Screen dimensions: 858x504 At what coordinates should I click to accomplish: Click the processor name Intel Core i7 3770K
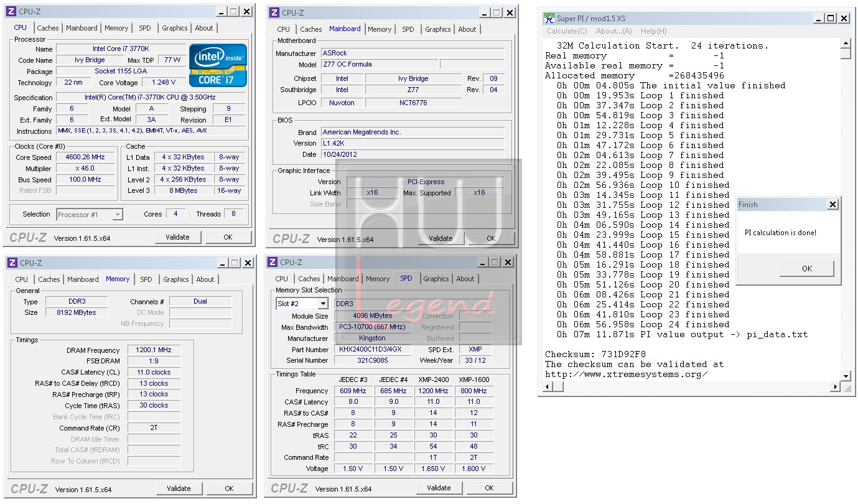(x=121, y=49)
